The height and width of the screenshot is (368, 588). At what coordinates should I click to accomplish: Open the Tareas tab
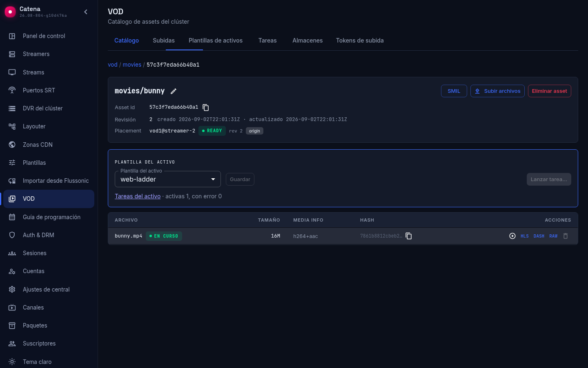(x=267, y=40)
